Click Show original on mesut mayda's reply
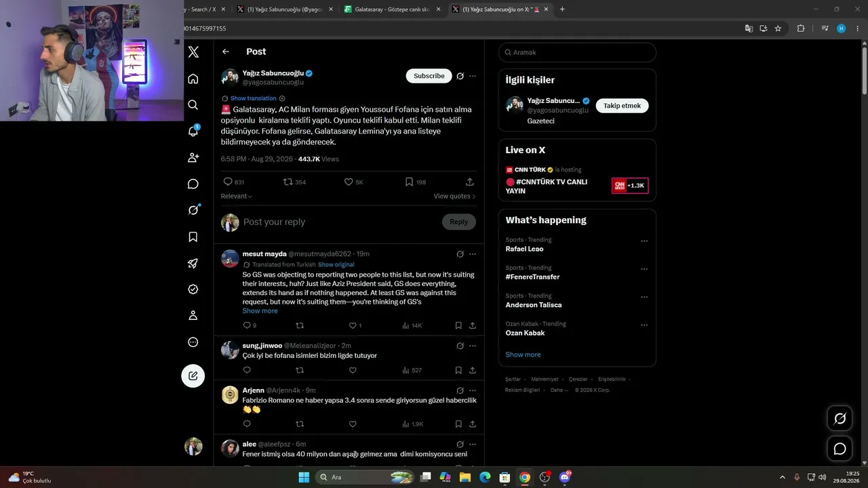Image resolution: width=868 pixels, height=488 pixels. pos(336,264)
